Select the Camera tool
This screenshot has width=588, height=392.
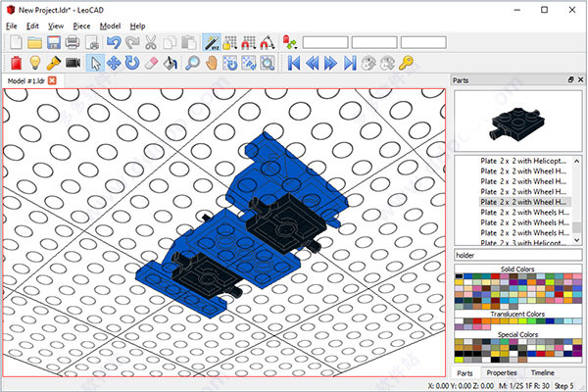[x=73, y=63]
